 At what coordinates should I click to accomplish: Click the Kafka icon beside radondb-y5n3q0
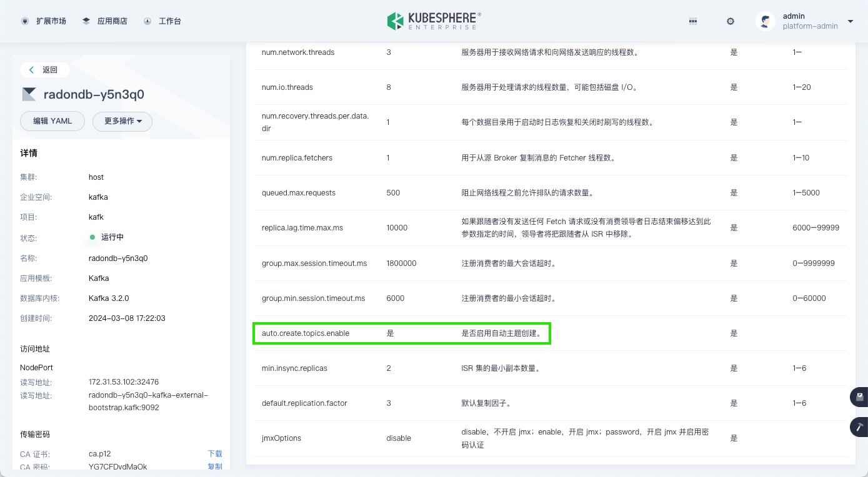pos(29,95)
